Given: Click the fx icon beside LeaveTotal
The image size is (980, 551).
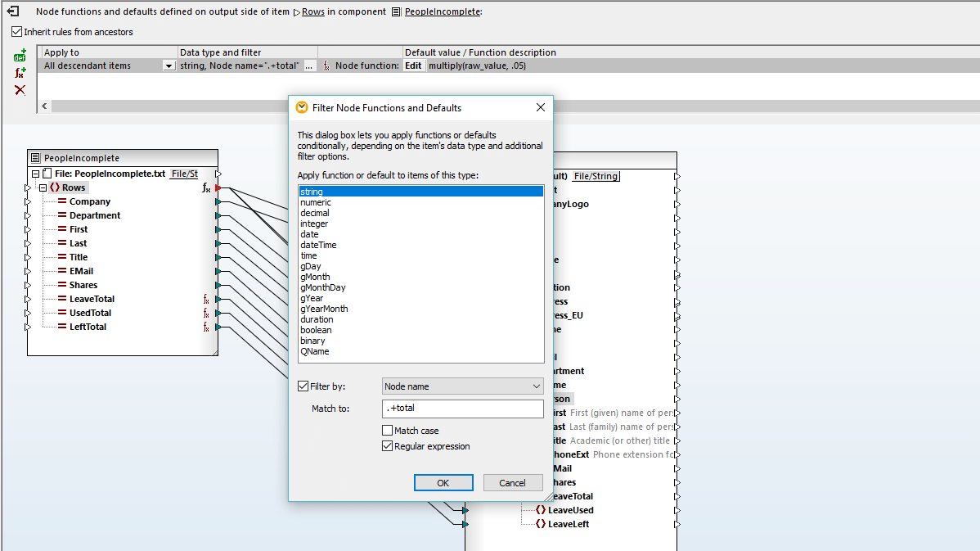Looking at the screenshot, I should coord(207,300).
